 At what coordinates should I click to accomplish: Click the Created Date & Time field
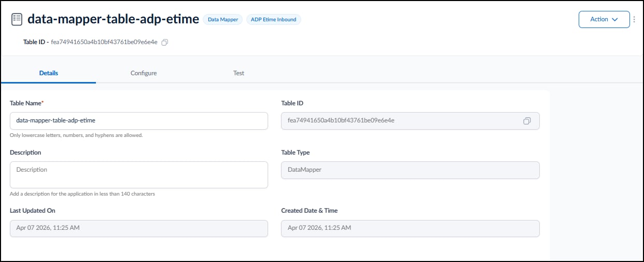pos(410,228)
